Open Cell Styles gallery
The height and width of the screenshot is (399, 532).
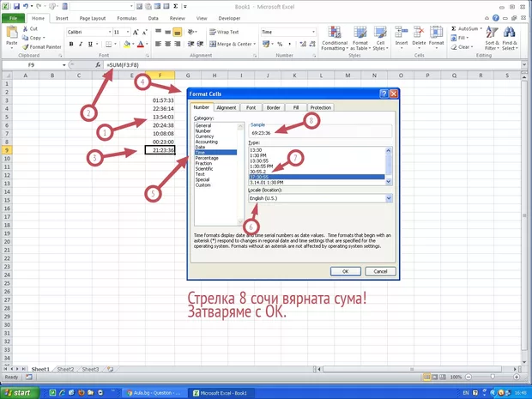coord(380,39)
